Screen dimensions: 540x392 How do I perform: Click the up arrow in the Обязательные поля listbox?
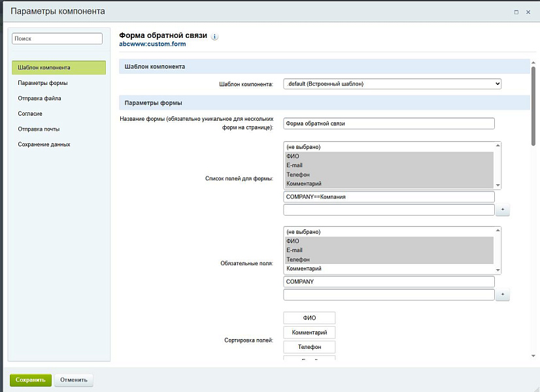pyautogui.click(x=498, y=231)
